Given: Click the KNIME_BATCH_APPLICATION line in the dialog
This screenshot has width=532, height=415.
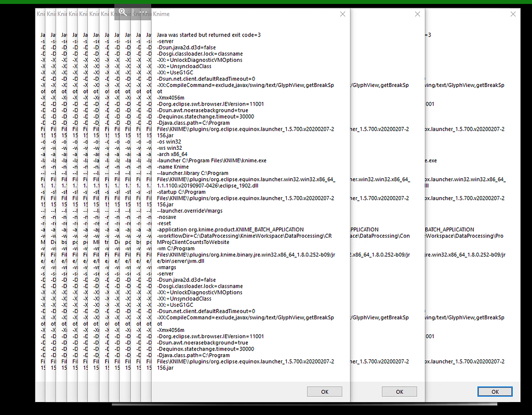Looking at the screenshot, I should (x=223, y=229).
